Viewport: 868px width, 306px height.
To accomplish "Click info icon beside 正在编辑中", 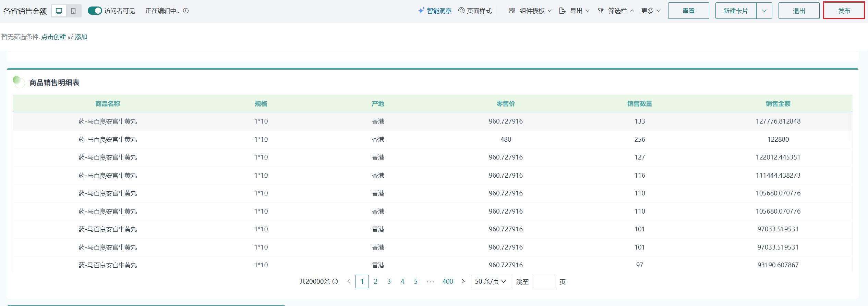I will pos(186,11).
